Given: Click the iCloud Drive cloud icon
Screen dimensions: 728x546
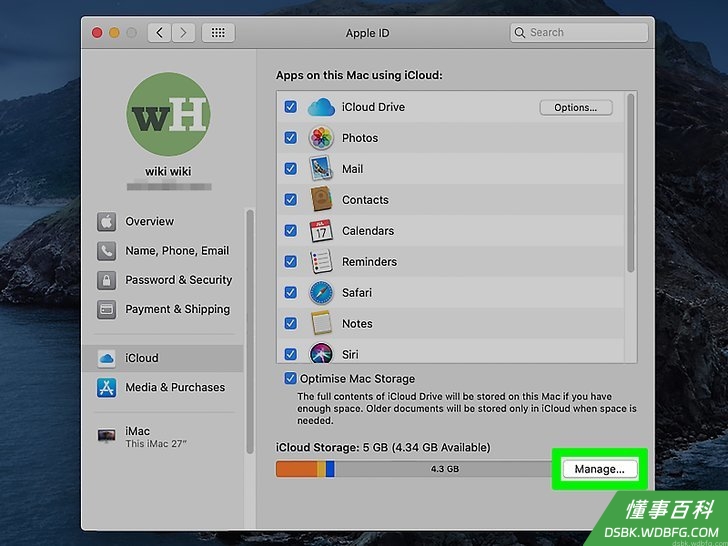Looking at the screenshot, I should pos(321,107).
